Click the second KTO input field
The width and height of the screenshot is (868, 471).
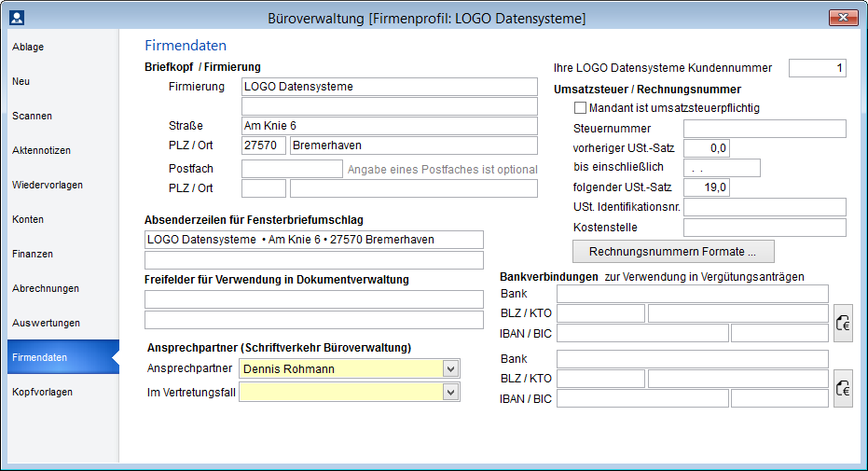coord(737,379)
